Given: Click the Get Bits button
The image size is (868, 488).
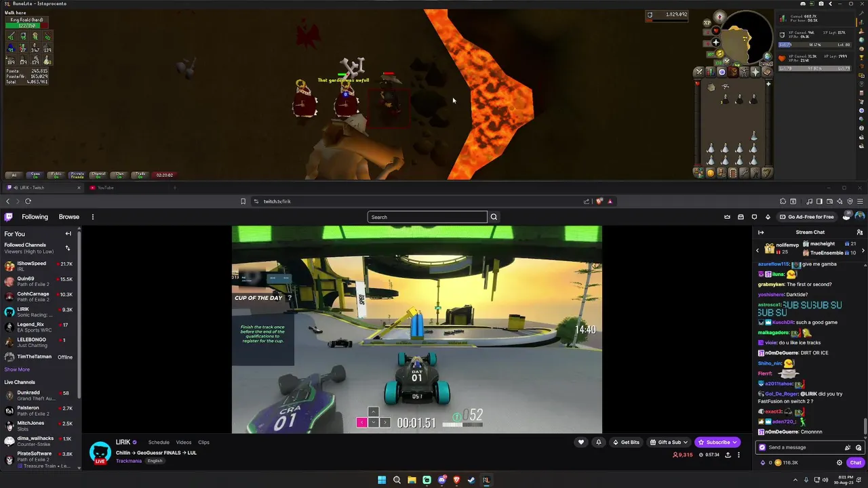Looking at the screenshot, I should [626, 442].
